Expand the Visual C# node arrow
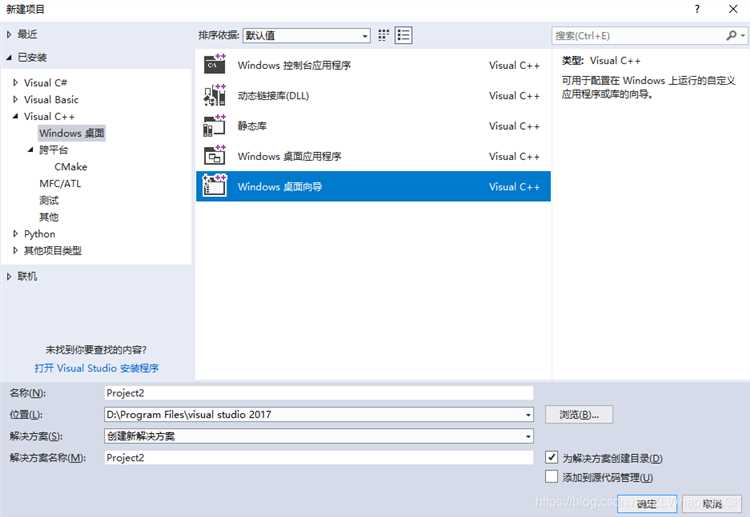This screenshot has height=517, width=750. (x=15, y=83)
